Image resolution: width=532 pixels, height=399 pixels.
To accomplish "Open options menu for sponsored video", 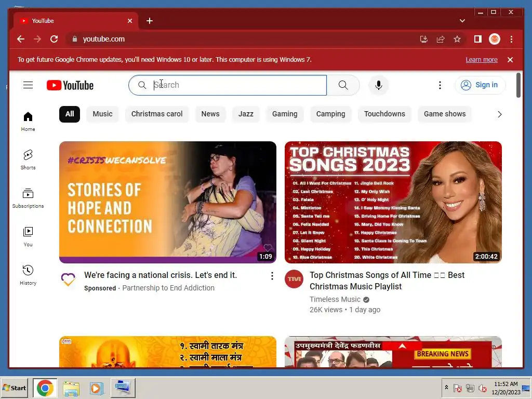I will [272, 276].
